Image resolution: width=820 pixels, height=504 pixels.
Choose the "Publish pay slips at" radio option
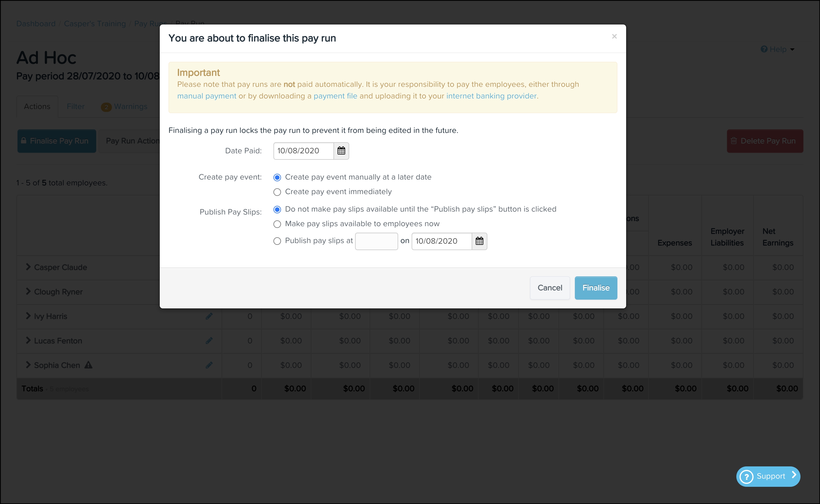point(277,241)
